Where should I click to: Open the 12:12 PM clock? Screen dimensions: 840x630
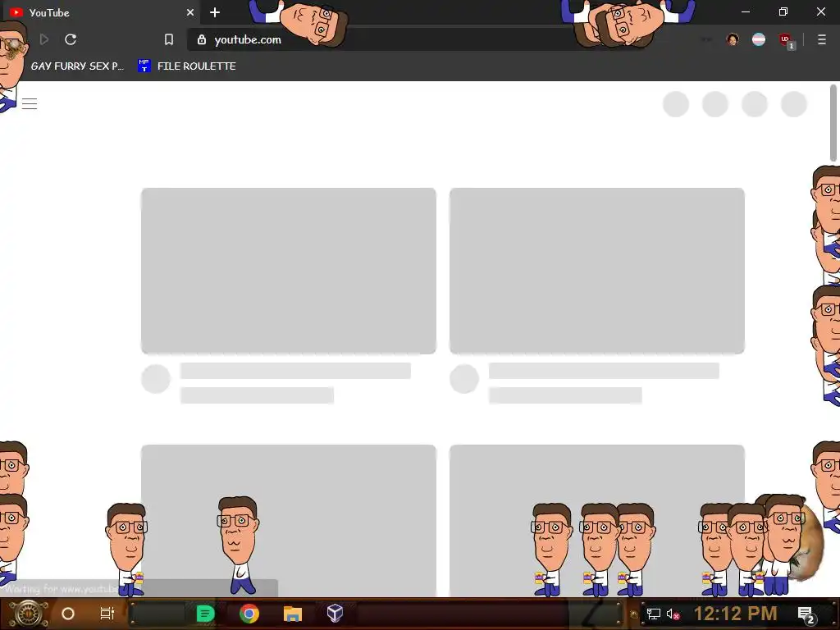pos(735,614)
